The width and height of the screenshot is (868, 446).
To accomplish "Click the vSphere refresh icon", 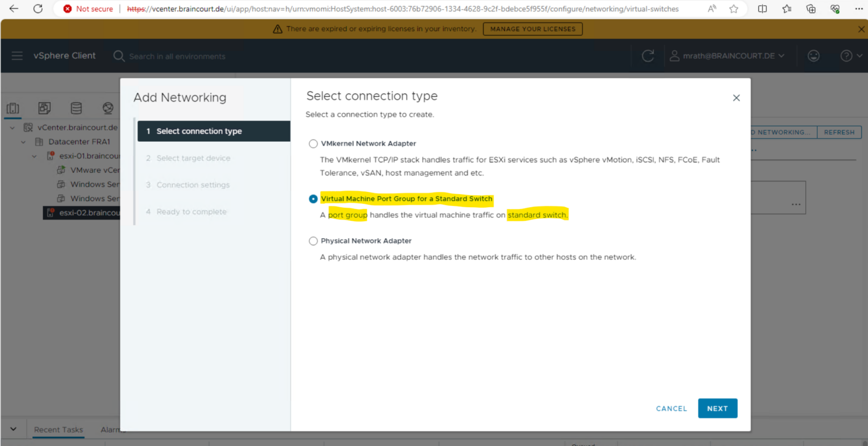I will (x=648, y=56).
